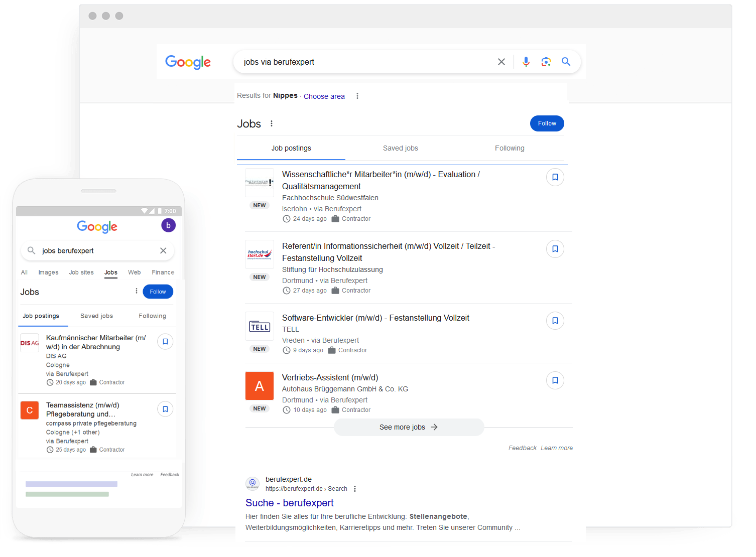
Task: Open the purple b account avatar on phone
Action: (x=168, y=225)
